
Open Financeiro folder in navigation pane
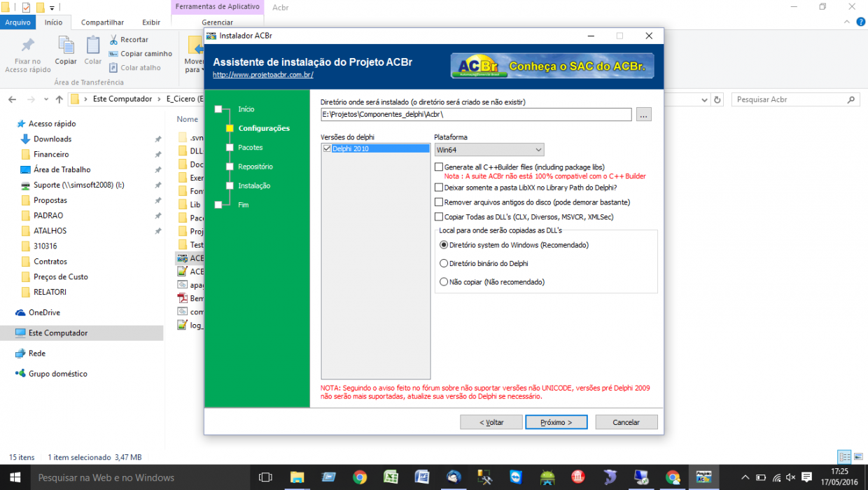click(51, 154)
